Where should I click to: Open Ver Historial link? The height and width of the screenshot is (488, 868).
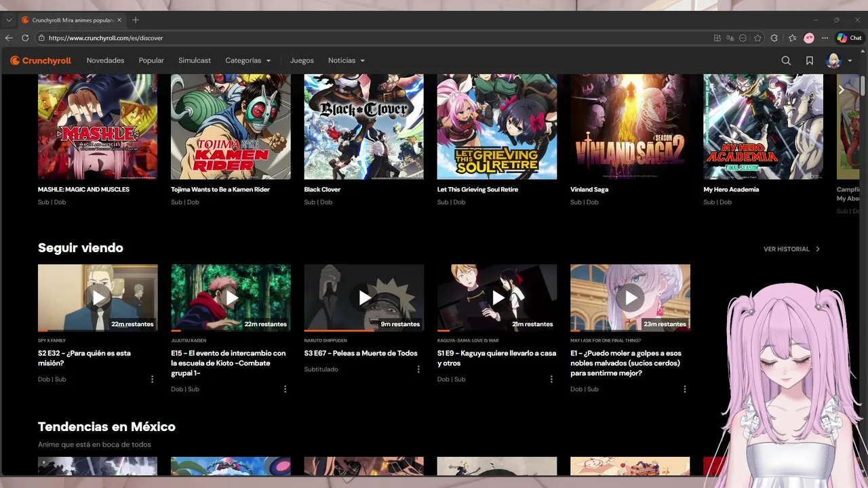point(792,249)
